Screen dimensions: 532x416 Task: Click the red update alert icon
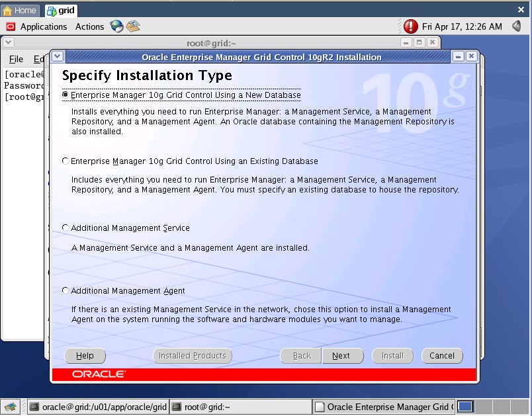pos(411,26)
